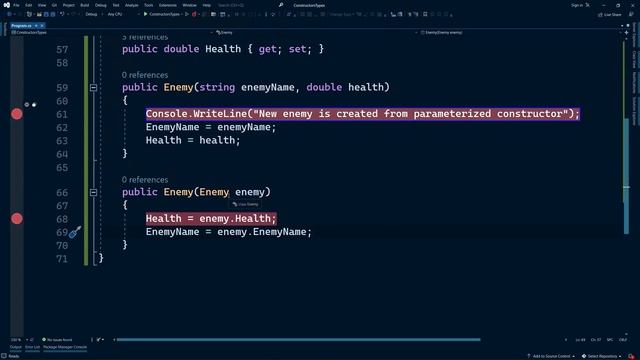Click the horizontal scrollbar under the editor

(298, 340)
